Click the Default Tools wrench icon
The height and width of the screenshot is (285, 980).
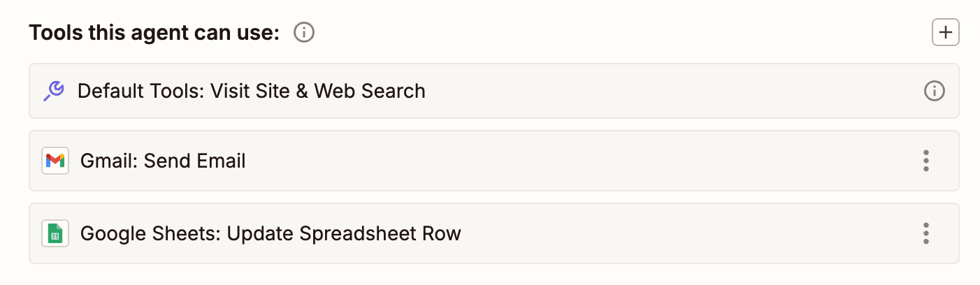(54, 91)
